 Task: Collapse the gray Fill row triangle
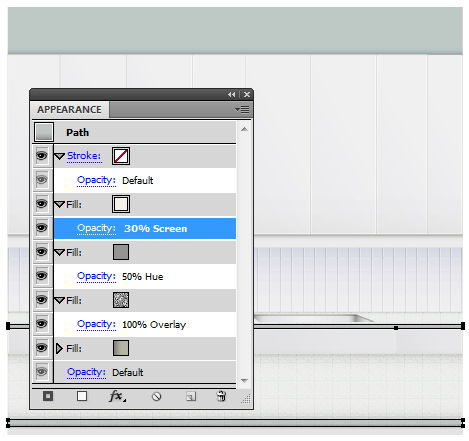pos(60,252)
